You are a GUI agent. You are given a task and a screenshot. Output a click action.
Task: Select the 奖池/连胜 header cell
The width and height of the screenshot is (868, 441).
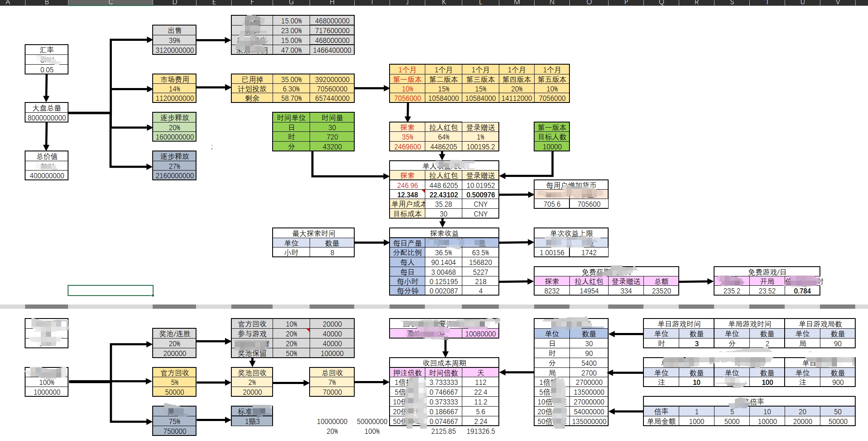click(174, 334)
